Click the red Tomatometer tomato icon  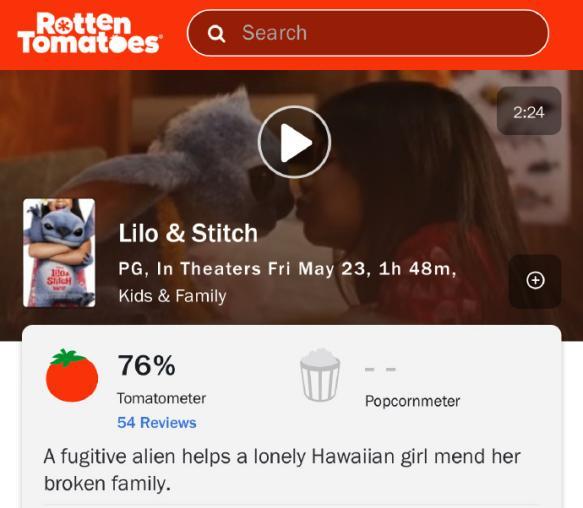click(x=72, y=376)
